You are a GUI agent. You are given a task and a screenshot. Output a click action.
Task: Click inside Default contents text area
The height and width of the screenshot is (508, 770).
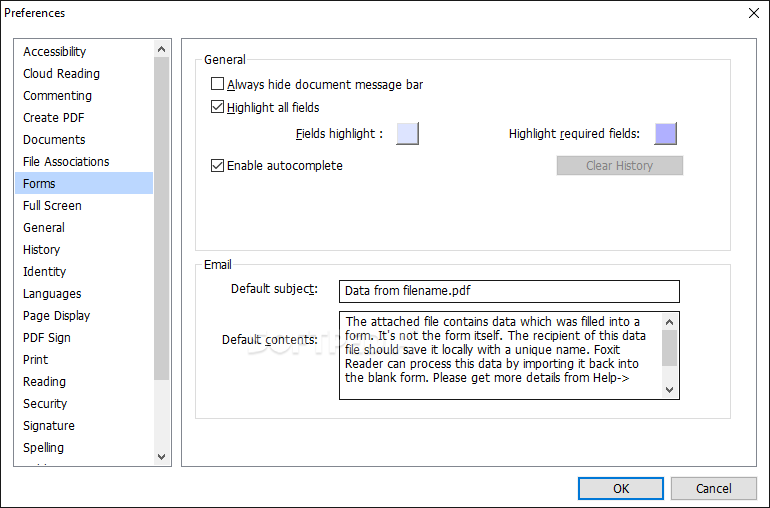(500, 355)
